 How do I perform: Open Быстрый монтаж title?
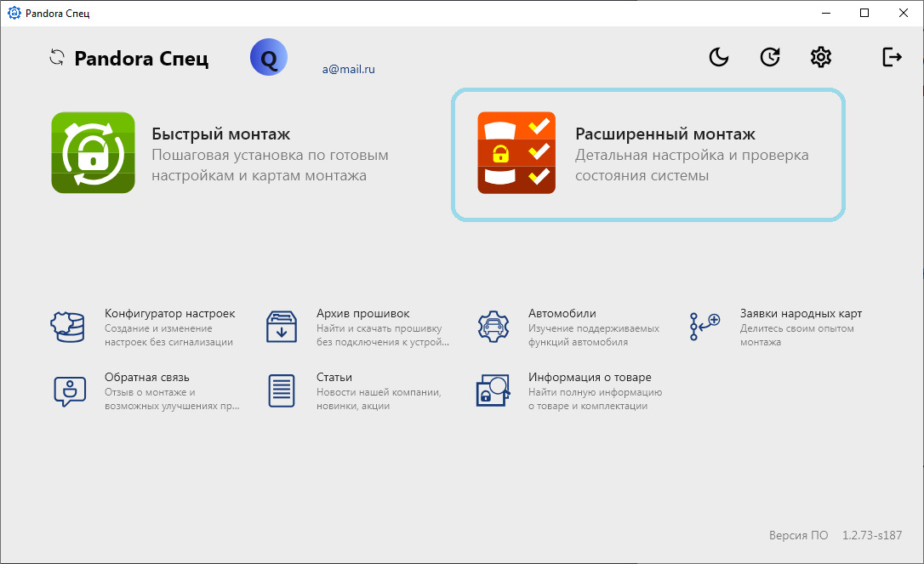[x=221, y=134]
